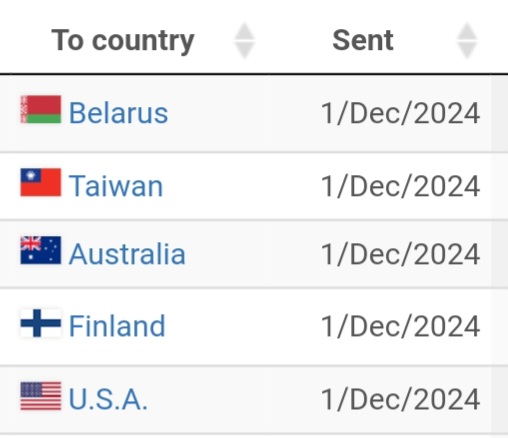Screen dimensions: 508x438
Task: Click the U.S.A. flag icon
Action: (x=41, y=396)
